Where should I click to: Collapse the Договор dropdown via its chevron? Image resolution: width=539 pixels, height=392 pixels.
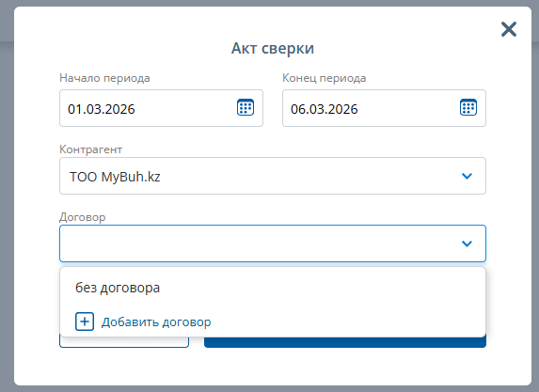click(x=467, y=243)
